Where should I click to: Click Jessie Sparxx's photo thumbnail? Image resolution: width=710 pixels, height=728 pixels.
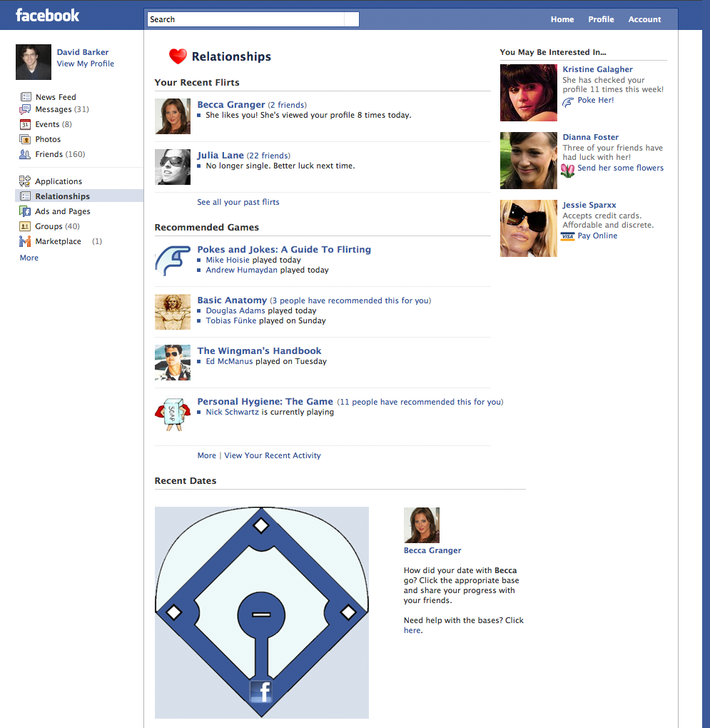(x=529, y=228)
